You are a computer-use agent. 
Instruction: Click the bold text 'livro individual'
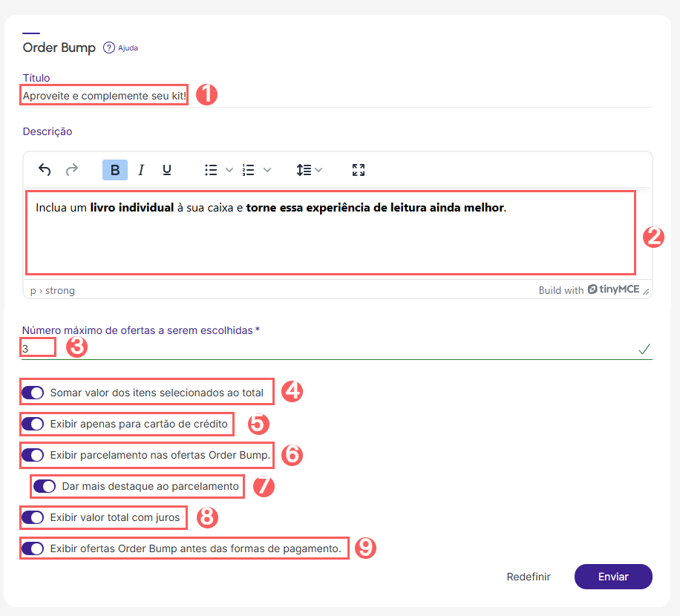(132, 208)
